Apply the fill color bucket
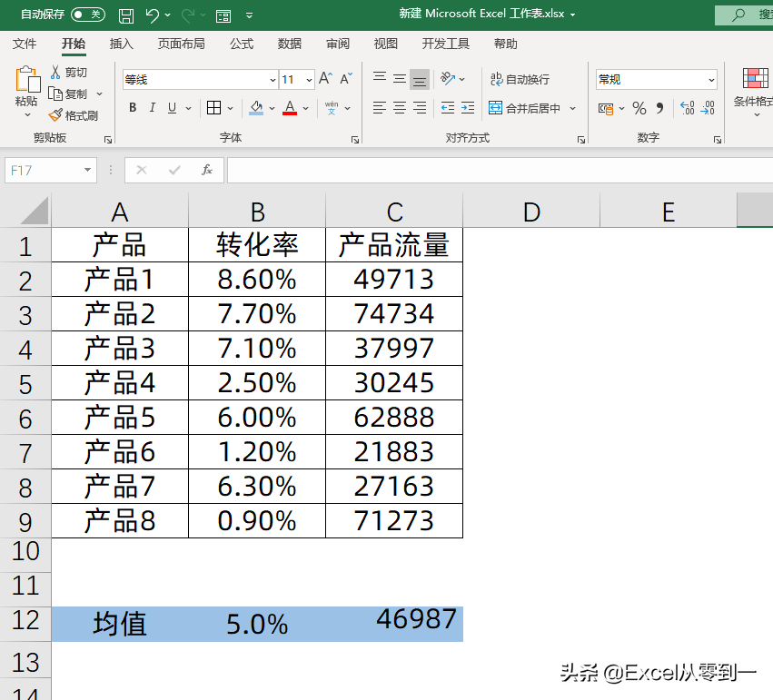 [x=256, y=107]
